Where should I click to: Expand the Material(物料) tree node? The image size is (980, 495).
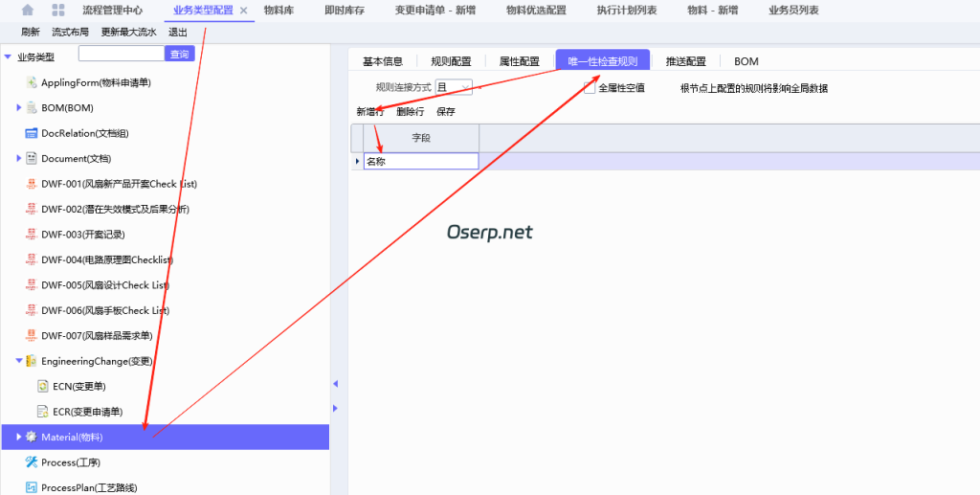[19, 437]
